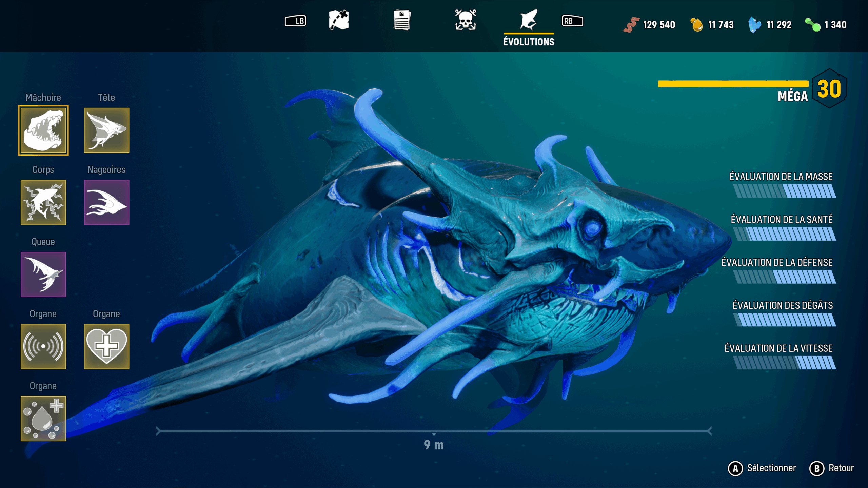Viewport: 868px width, 488px height.
Task: Select the Nageoires fins evolution slot
Action: tap(106, 202)
